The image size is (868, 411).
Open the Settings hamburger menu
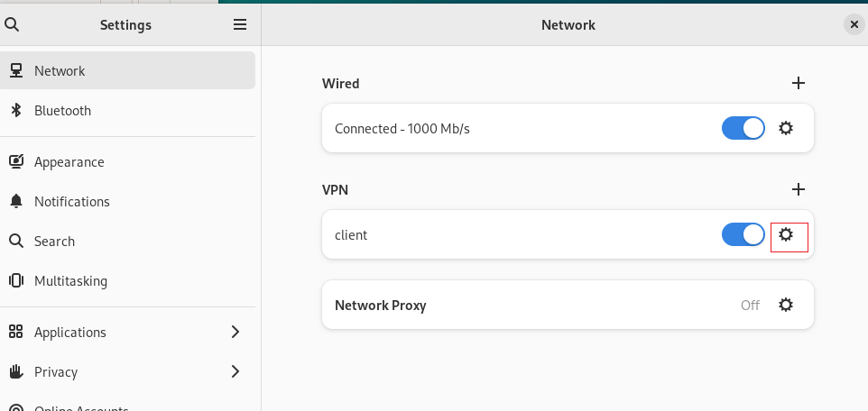(x=240, y=24)
